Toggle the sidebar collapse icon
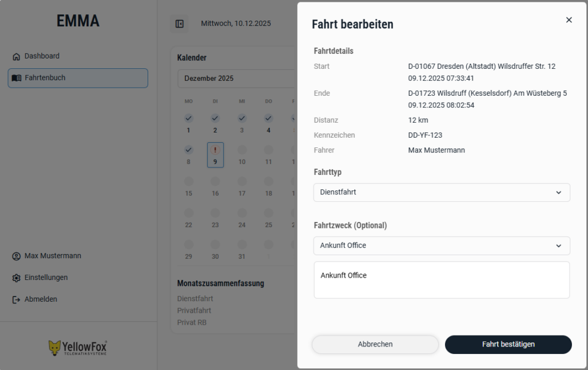Image resolution: width=588 pixels, height=370 pixels. 180,24
